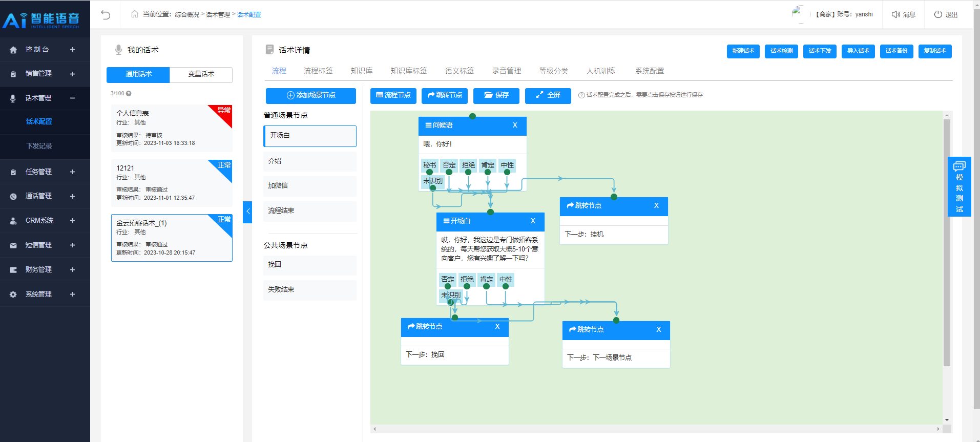Switch to the 变量话术 toggle tab
This screenshot has height=442, width=980.
201,74
